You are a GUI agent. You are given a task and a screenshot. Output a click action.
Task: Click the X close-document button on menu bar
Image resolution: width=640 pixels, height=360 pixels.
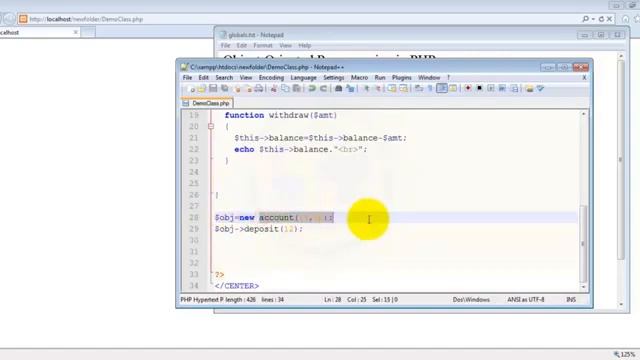[x=584, y=78]
